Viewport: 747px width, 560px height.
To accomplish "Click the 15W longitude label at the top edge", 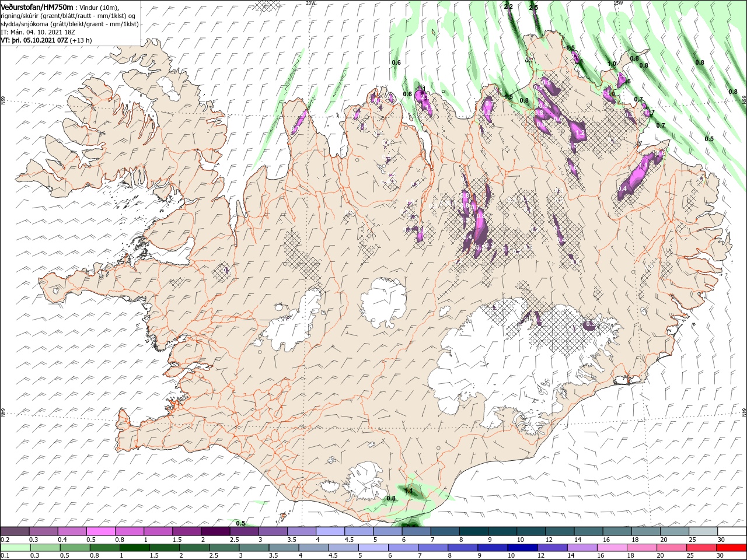I will pos(618,3).
